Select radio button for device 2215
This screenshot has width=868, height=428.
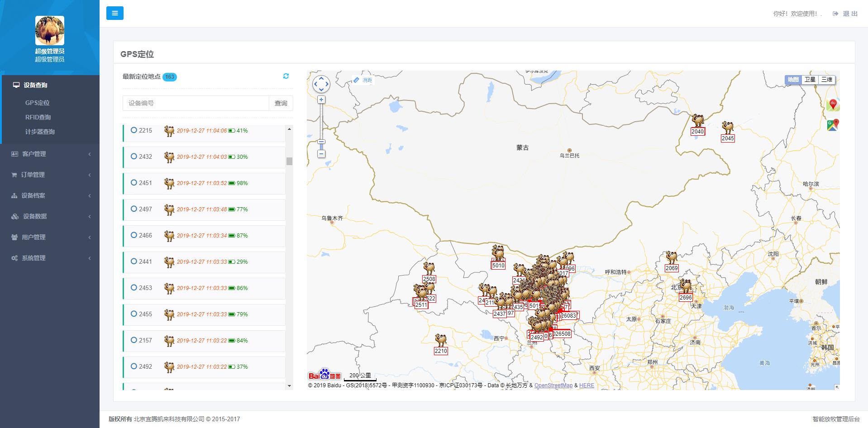134,130
